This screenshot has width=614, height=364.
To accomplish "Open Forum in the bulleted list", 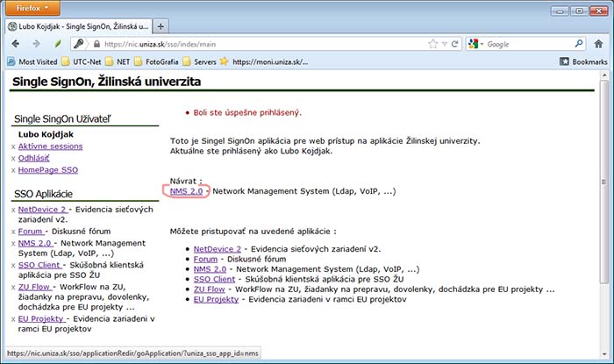I will [x=205, y=259].
